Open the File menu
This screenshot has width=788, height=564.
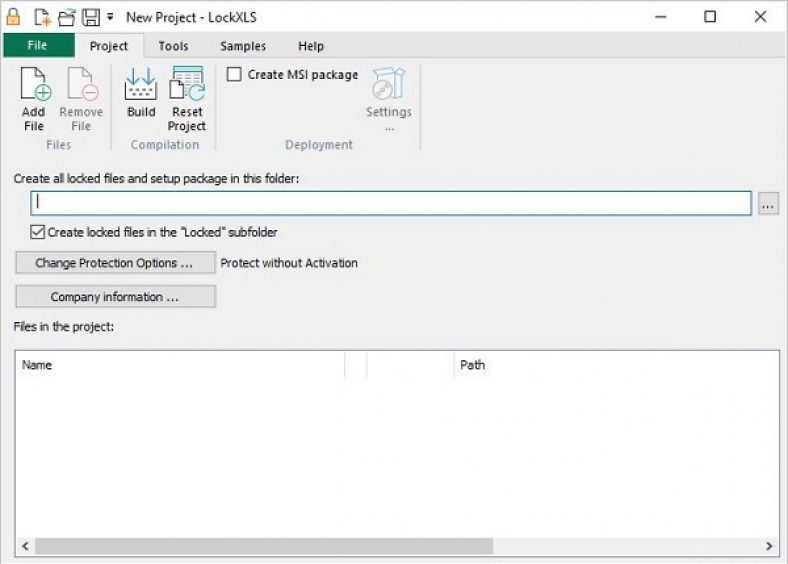pyautogui.click(x=38, y=45)
